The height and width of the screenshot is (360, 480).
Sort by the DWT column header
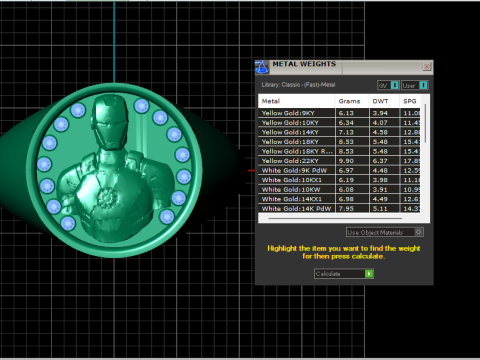pyautogui.click(x=384, y=101)
